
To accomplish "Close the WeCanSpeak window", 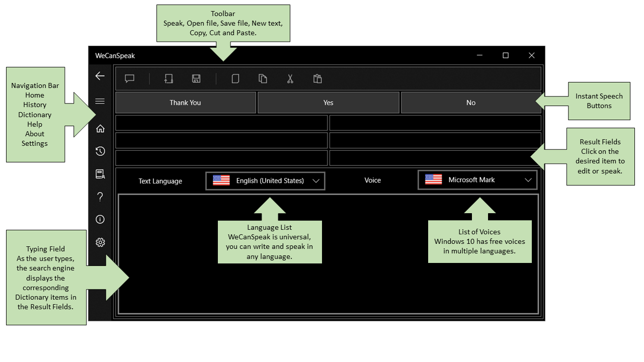I will pyautogui.click(x=531, y=55).
